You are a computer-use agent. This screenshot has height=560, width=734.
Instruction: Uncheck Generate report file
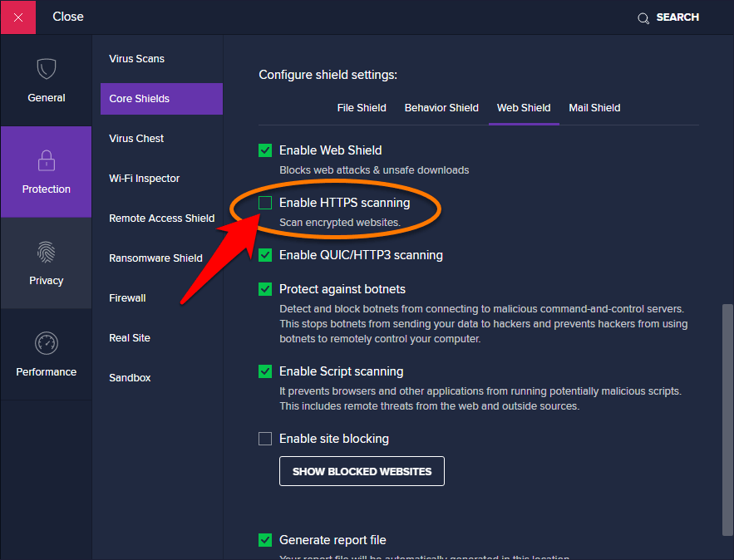coord(264,539)
